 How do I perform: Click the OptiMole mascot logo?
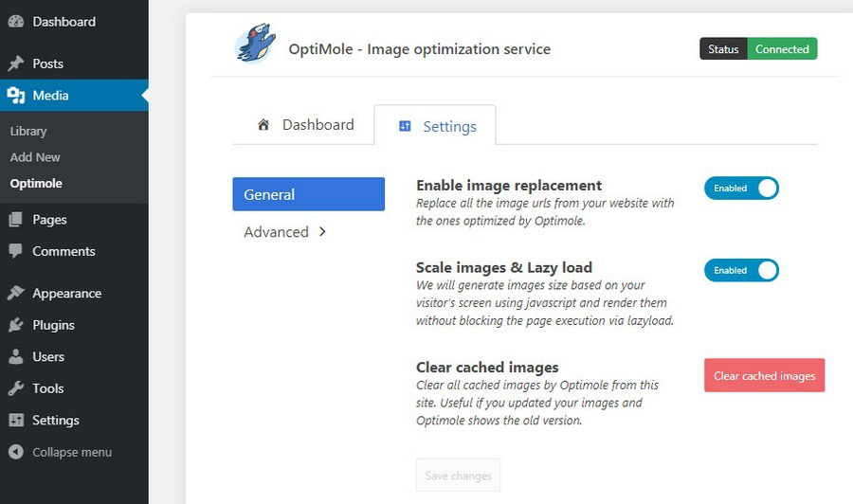[x=254, y=45]
